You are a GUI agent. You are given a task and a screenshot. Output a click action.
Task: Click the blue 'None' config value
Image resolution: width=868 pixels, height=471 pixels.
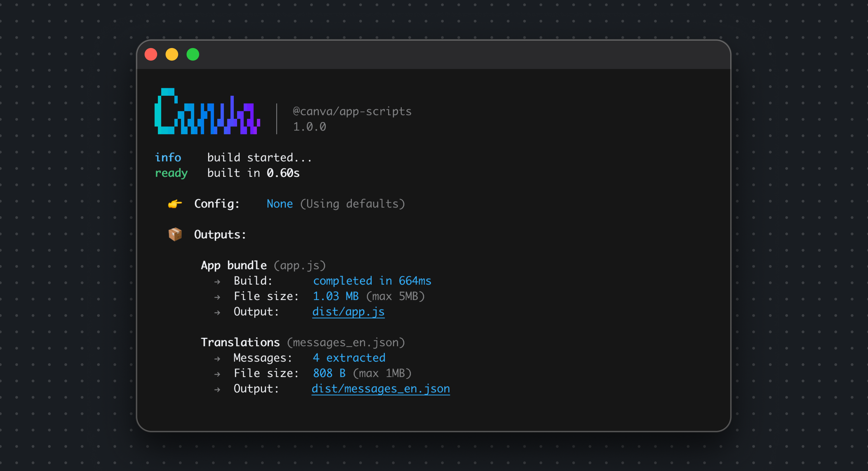pos(280,204)
